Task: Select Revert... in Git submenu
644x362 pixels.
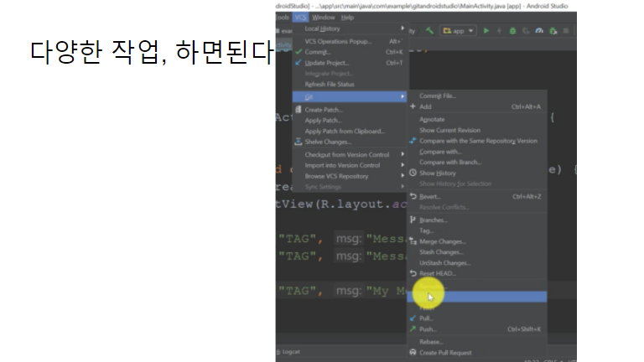Action: point(477,197)
